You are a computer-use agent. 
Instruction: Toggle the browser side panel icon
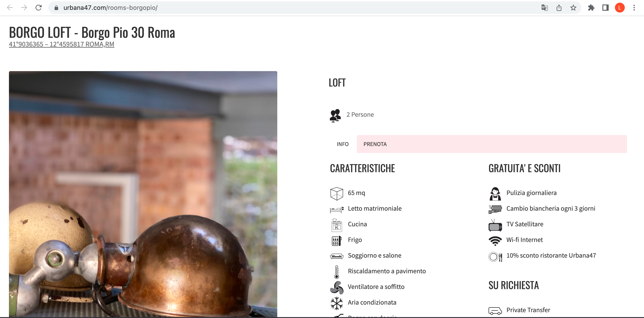click(x=605, y=8)
